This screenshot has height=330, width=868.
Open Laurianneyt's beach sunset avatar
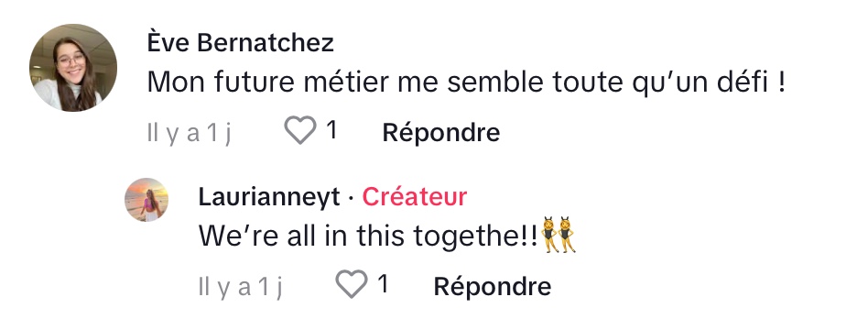tap(146, 200)
